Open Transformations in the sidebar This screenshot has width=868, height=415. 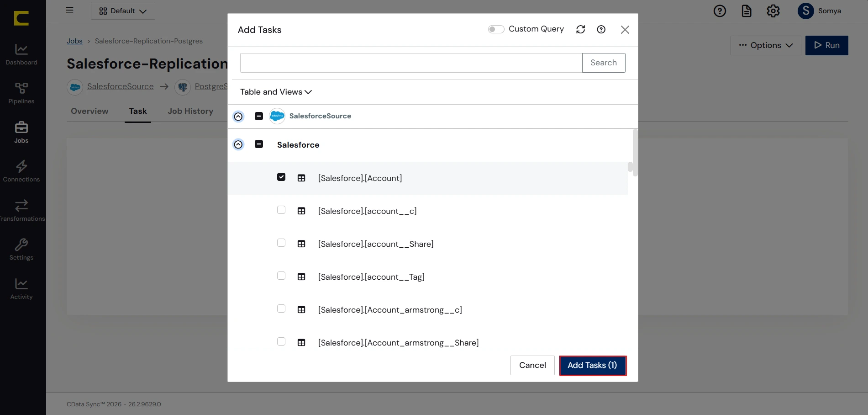click(21, 211)
